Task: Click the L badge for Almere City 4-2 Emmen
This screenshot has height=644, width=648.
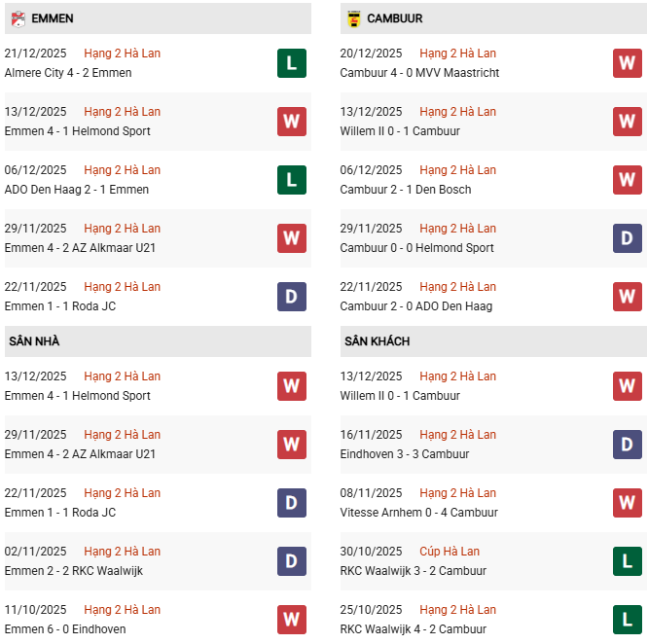Action: click(292, 63)
